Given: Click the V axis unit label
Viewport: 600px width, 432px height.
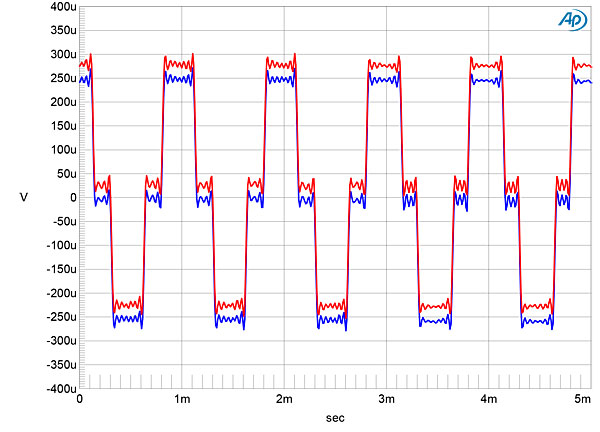Looking at the screenshot, I should tap(23, 198).
